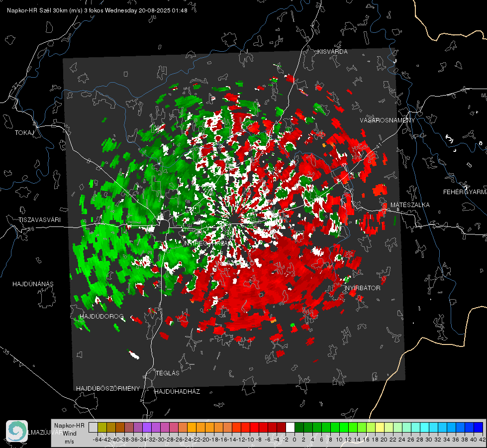Click the legend value label 42
Image resolution: width=487 pixels, height=448 pixels.
pos(482,440)
